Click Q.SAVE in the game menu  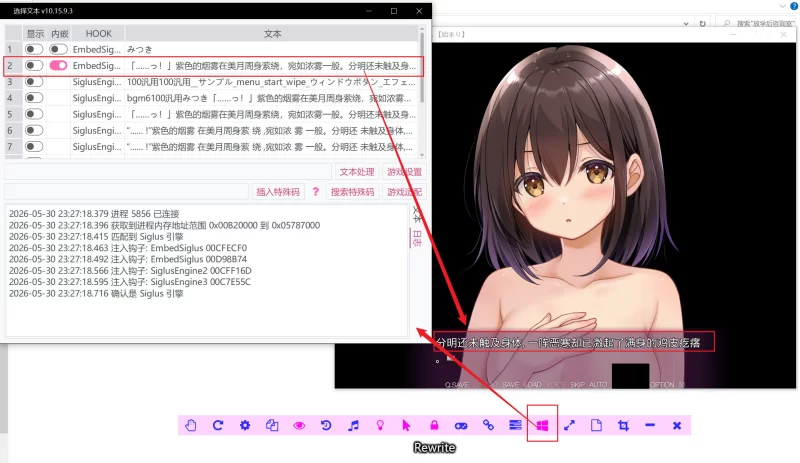pos(456,384)
